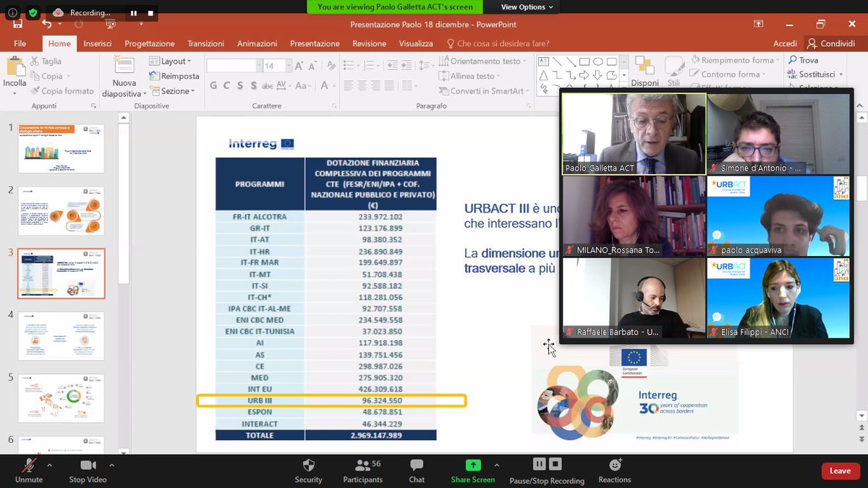This screenshot has width=868, height=488.
Task: Open the Layout dropdown
Action: 171,61
